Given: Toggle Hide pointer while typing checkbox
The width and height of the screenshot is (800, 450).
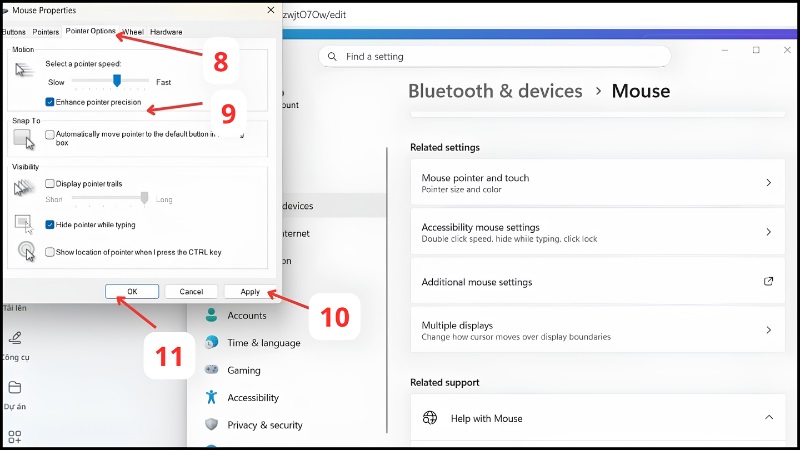Looking at the screenshot, I should coord(49,224).
